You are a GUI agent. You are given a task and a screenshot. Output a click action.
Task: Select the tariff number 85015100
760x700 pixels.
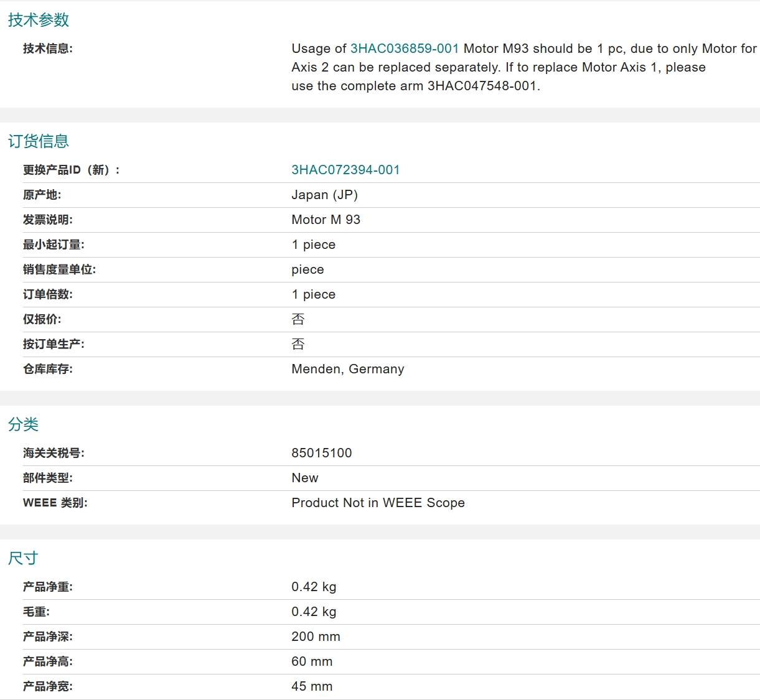[x=322, y=453]
